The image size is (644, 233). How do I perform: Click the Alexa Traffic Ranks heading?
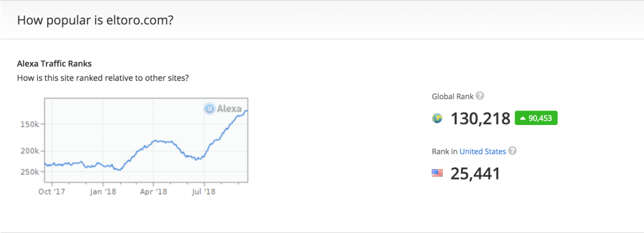click(x=54, y=63)
